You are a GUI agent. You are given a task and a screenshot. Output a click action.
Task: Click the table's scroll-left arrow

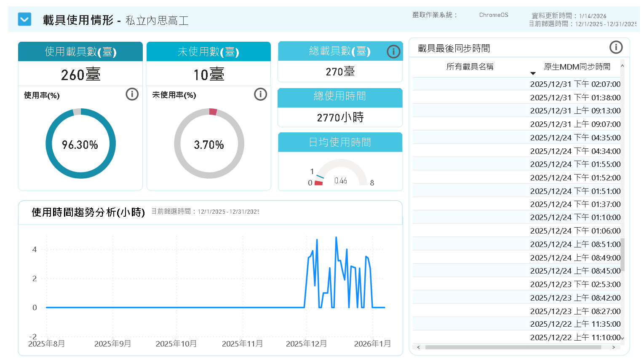[418, 347]
